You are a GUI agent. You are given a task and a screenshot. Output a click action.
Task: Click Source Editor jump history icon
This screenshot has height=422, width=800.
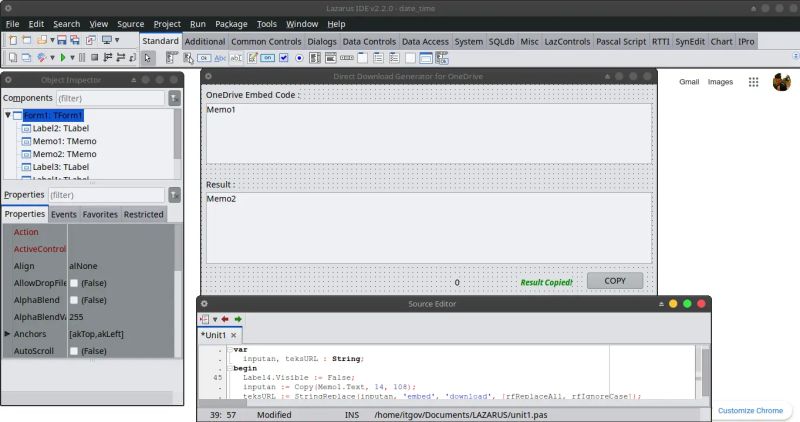[x=205, y=319]
